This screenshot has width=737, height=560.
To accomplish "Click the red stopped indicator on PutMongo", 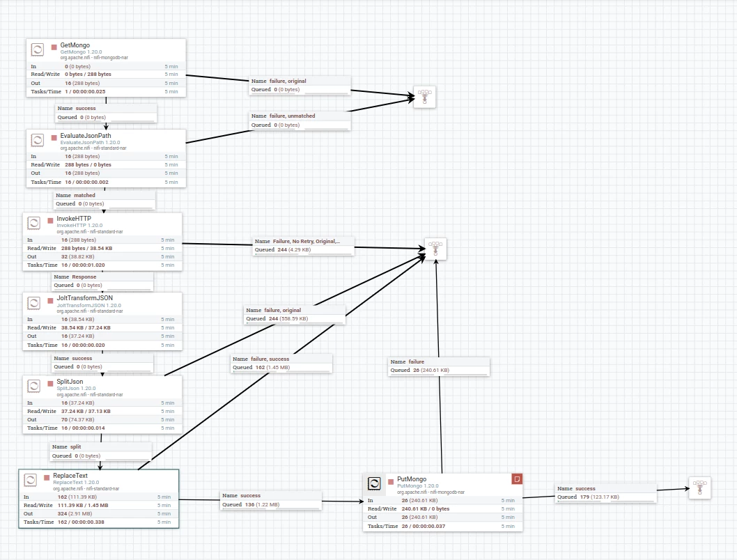I will tap(391, 481).
